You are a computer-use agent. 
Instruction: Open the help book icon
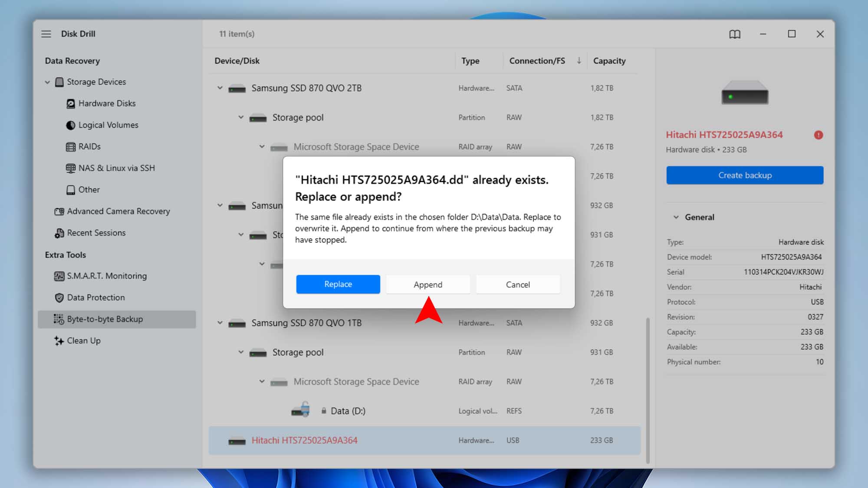point(734,34)
